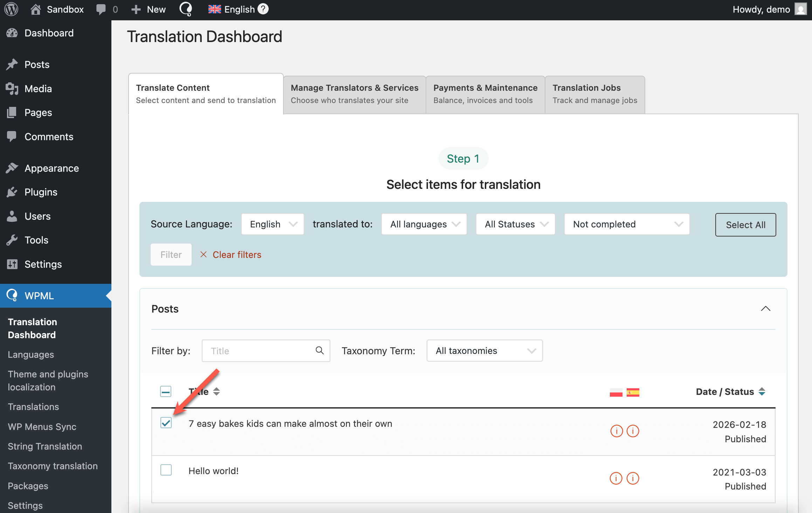This screenshot has height=513, width=812.
Task: Uncheck the 7 easy bakes post checkbox
Action: pos(166,423)
